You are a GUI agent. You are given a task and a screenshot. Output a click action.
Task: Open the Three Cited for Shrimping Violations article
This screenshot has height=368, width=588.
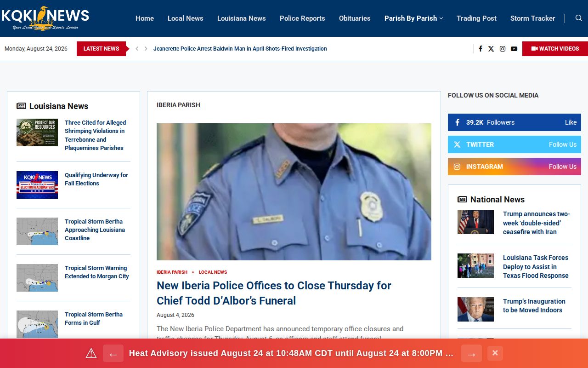(x=95, y=135)
